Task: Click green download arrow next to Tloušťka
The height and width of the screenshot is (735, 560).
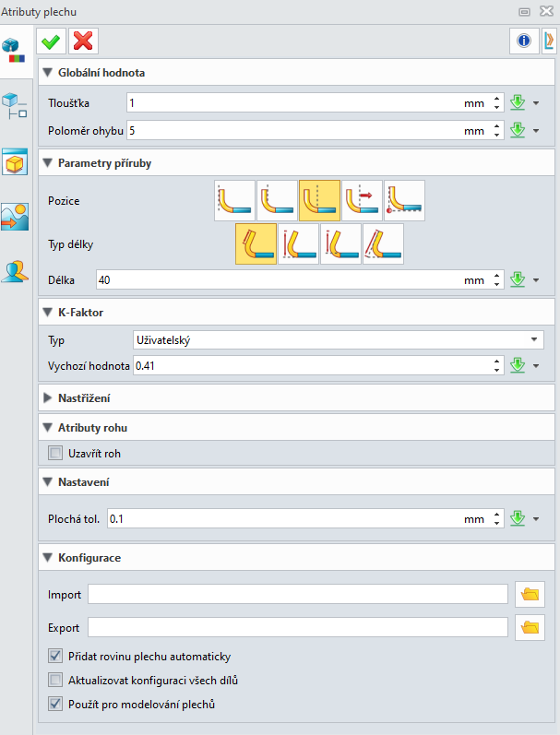Action: (518, 102)
